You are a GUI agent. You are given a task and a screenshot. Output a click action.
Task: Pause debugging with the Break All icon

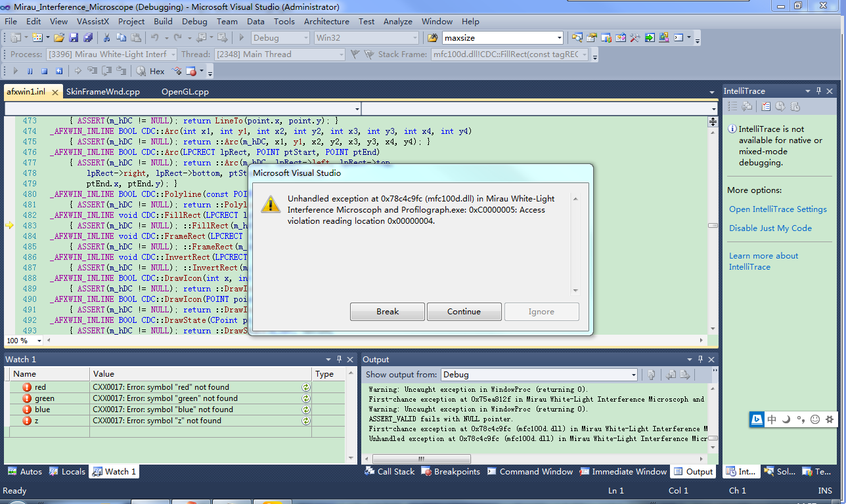[x=30, y=71]
